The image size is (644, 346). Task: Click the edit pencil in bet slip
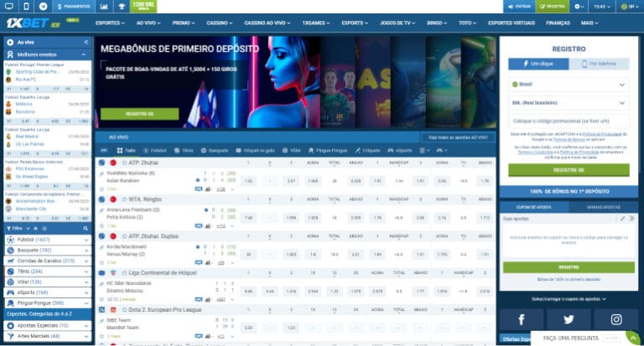click(622, 219)
